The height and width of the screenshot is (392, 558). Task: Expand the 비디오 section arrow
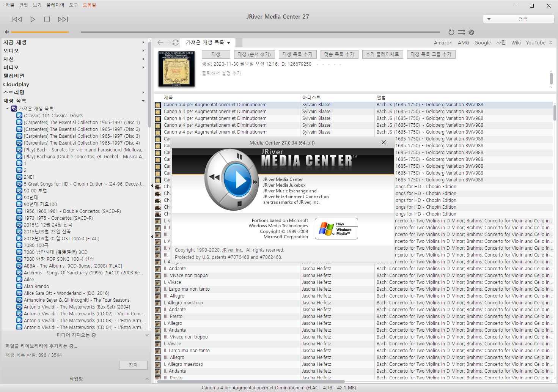coord(143,68)
